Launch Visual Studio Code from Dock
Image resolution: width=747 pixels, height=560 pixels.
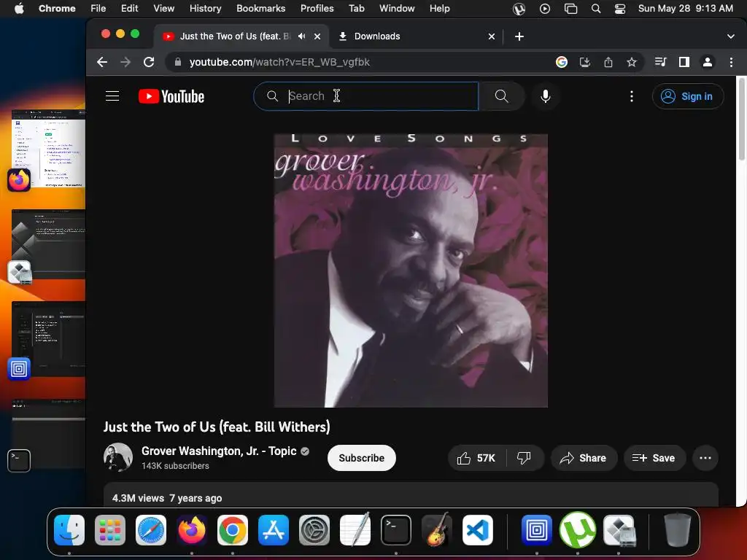(x=477, y=530)
